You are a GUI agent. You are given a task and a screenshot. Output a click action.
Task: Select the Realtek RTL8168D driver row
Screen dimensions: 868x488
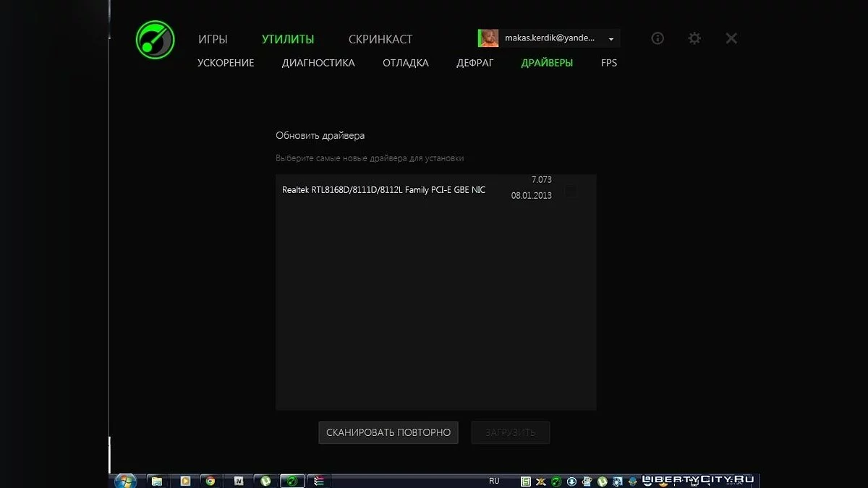pyautogui.click(x=383, y=189)
